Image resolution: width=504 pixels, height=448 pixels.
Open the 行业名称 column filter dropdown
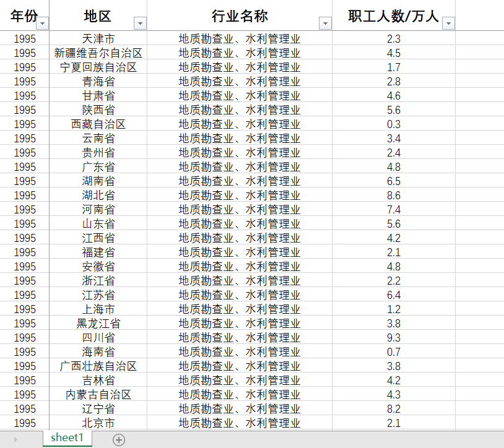[324, 22]
